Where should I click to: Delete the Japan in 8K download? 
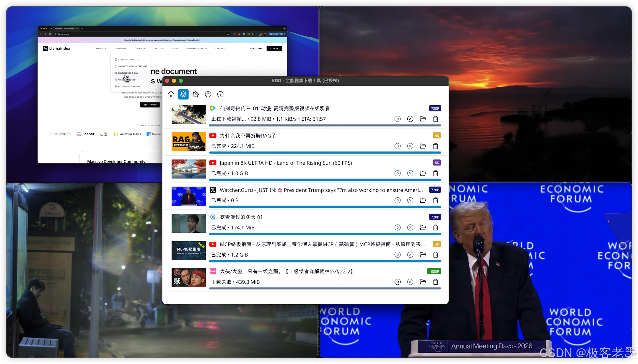pos(436,173)
